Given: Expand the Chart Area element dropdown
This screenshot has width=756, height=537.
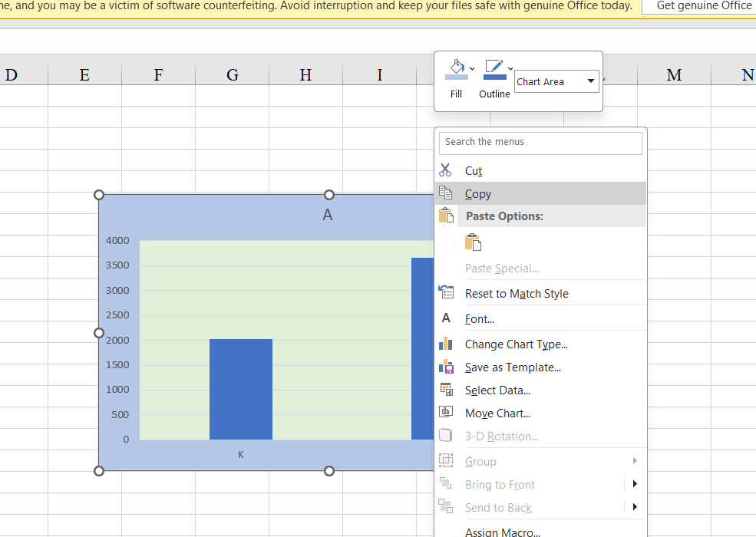Looking at the screenshot, I should [591, 81].
